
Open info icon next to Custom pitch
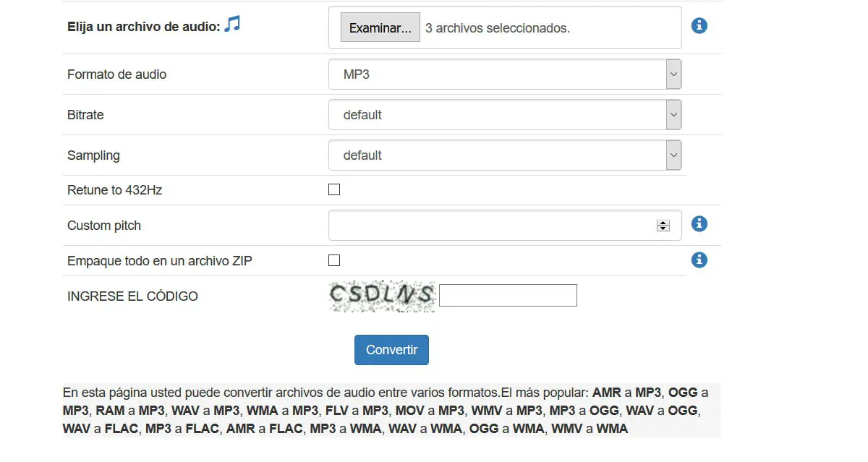[699, 224]
